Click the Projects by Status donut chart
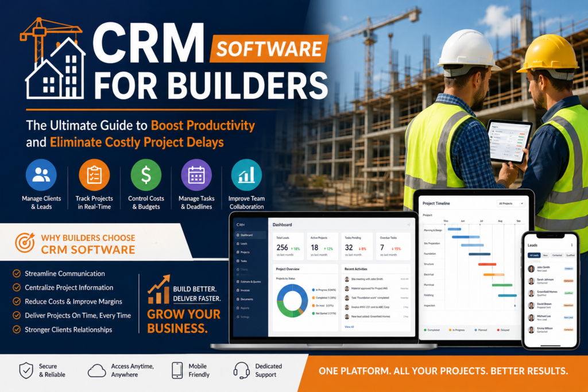588x392 pixels. click(292, 301)
